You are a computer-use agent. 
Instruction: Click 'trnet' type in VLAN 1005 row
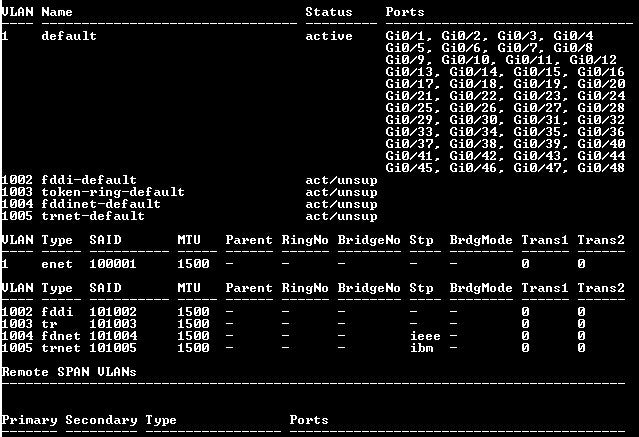click(61, 348)
